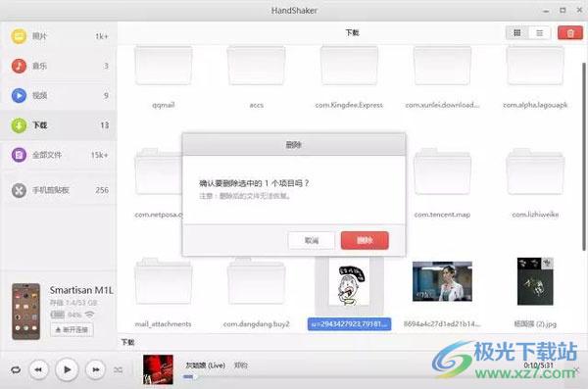The height and width of the screenshot is (389, 588).
Task: Select the Videos sidebar category
Action: [59, 96]
